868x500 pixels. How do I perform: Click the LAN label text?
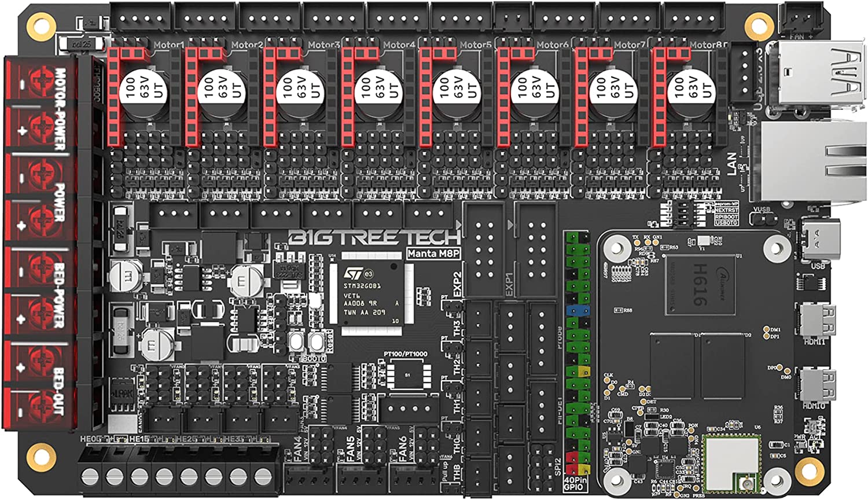tap(731, 164)
